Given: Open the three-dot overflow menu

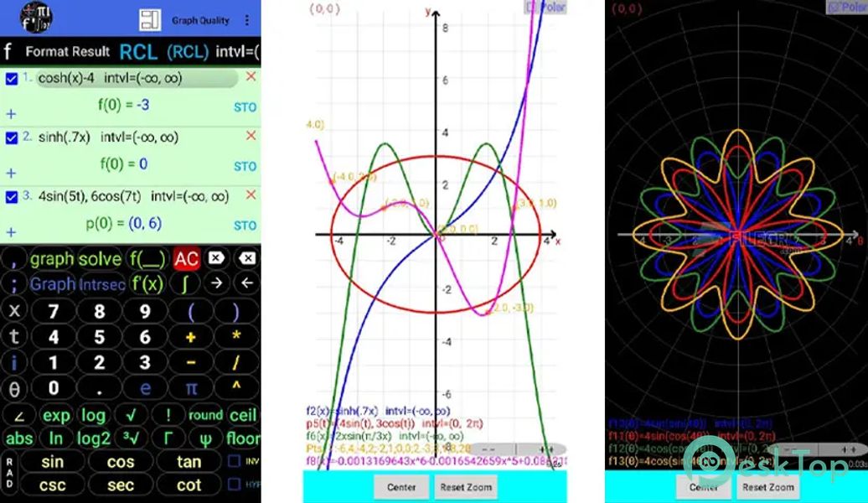Looking at the screenshot, I should [x=247, y=20].
